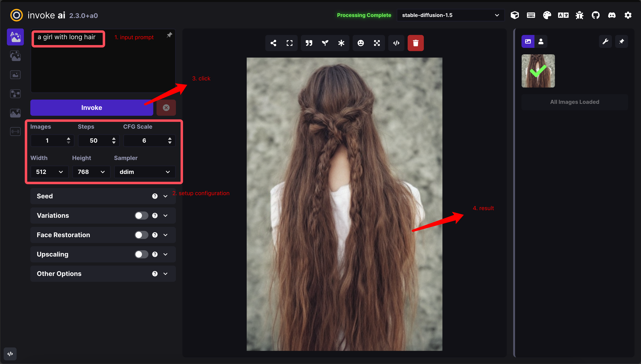Open the theme palette icon
The width and height of the screenshot is (641, 364).
(547, 15)
